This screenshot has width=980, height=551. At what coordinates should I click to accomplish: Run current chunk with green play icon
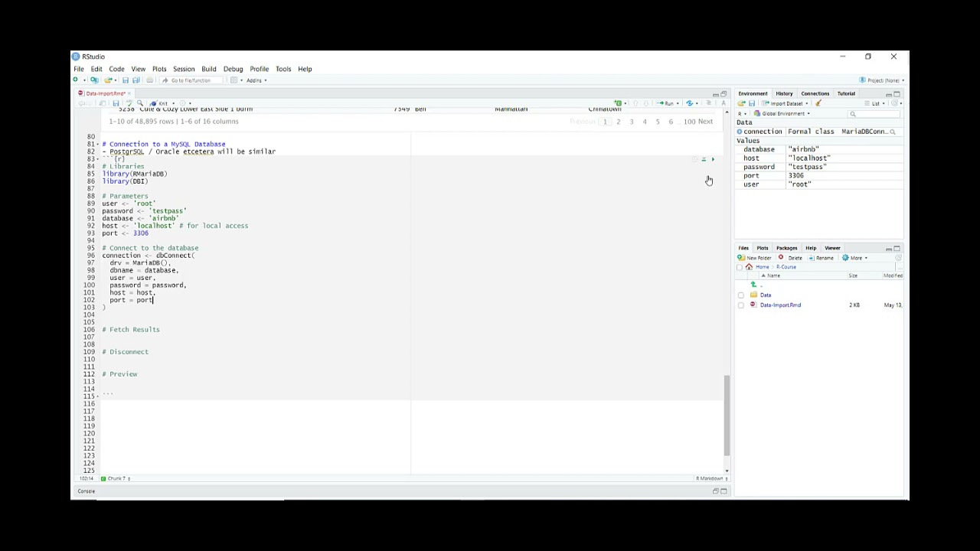click(713, 159)
